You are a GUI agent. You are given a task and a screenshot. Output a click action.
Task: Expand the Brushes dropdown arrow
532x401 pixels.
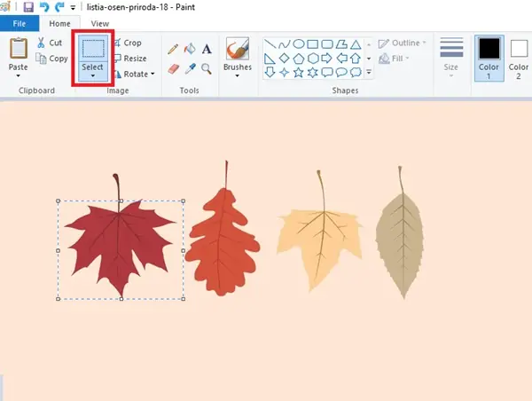click(237, 75)
